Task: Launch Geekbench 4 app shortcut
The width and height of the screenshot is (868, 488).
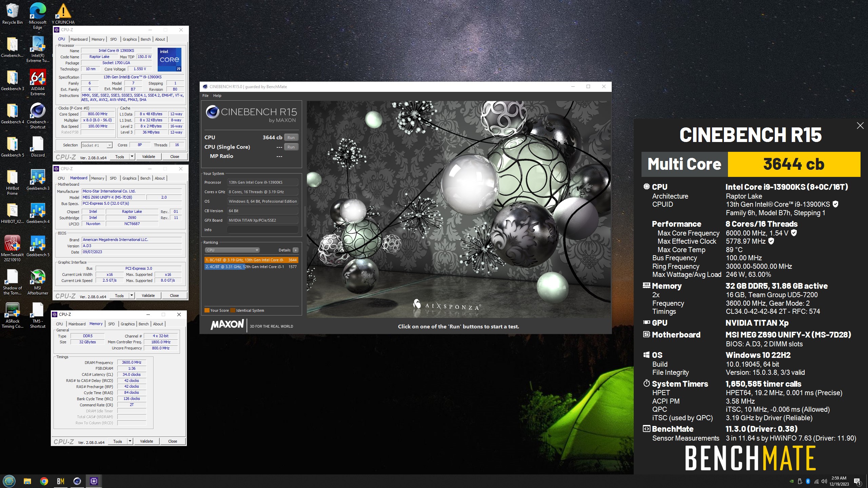Action: 38,213
